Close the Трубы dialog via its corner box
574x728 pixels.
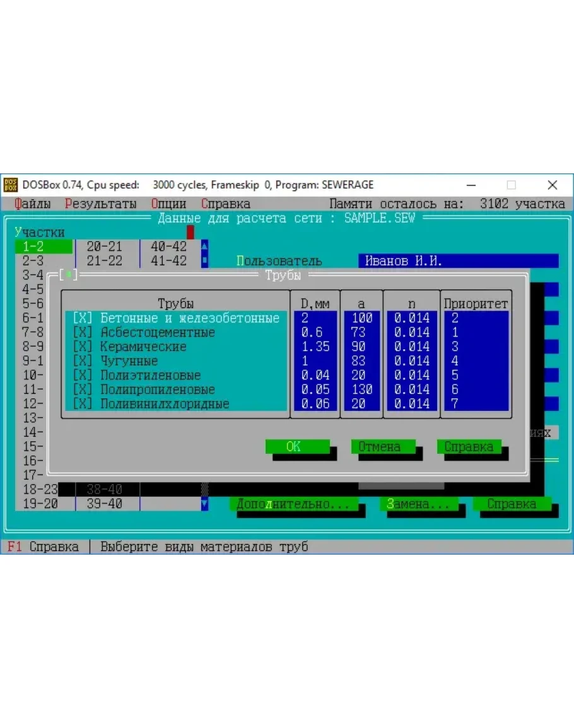(69, 275)
